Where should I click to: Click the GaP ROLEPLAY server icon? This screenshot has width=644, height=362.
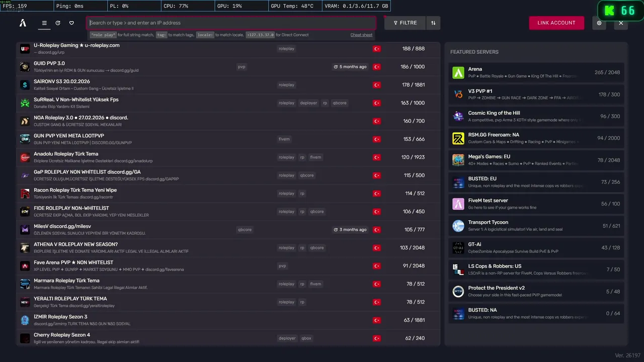pos(25,175)
